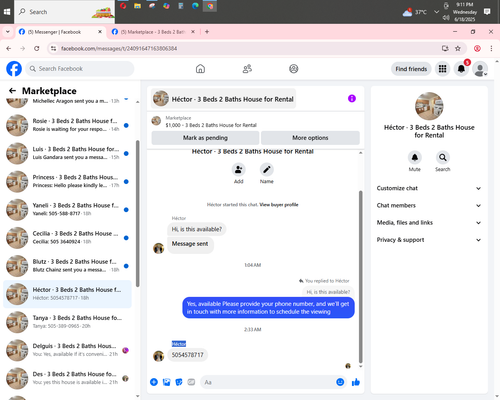Image resolution: width=500 pixels, height=400 pixels.
Task: Search in conversation via Search icon
Action: pyautogui.click(x=443, y=157)
